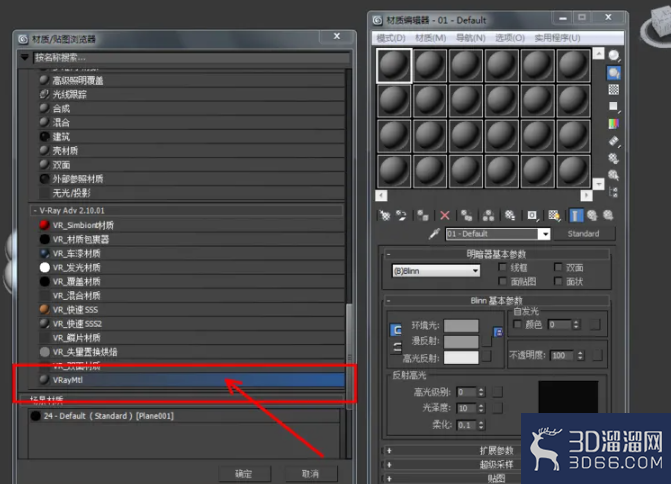Open the 01 - Default material name dropdown
Image resolution: width=671 pixels, height=484 pixels.
pos(545,234)
